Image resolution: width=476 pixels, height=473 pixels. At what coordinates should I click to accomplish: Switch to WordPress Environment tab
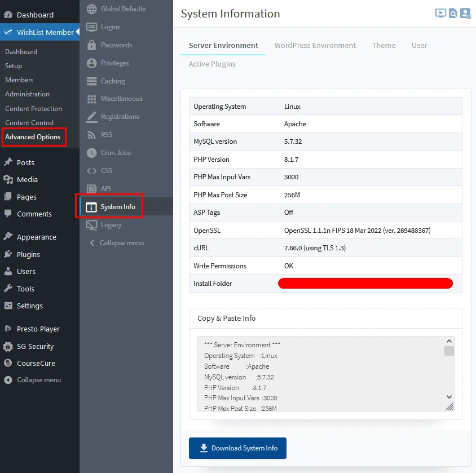pos(315,45)
